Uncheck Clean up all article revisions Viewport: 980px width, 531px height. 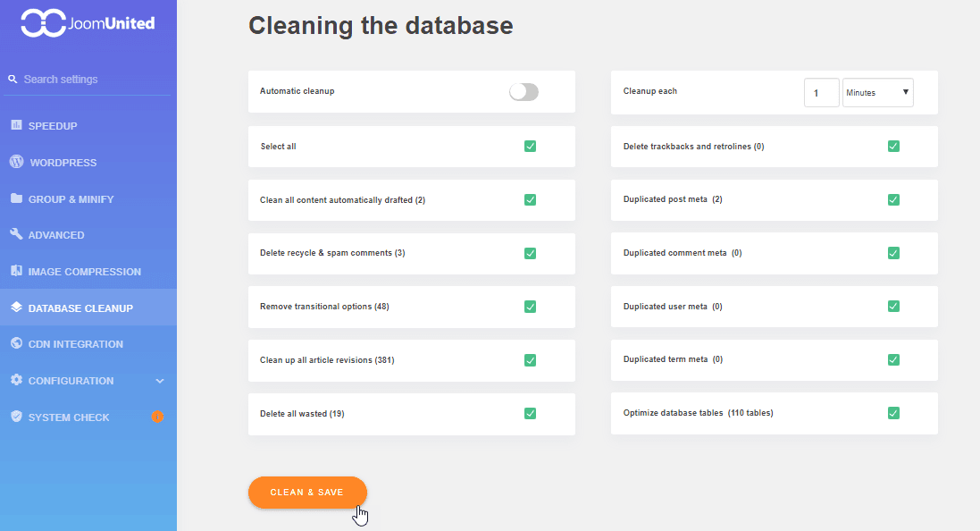(530, 360)
